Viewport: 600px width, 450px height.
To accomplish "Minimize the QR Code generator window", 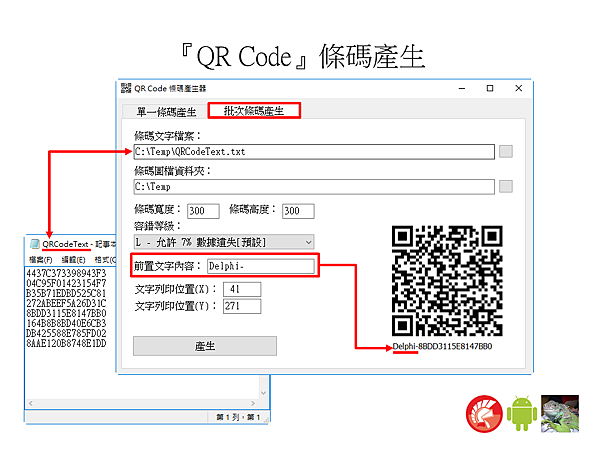I will click(x=462, y=88).
